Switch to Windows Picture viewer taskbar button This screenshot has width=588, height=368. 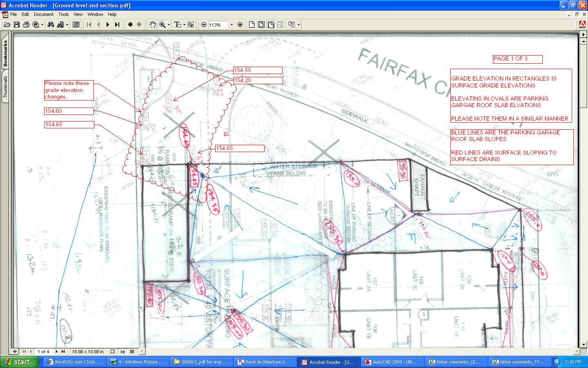click(137, 362)
